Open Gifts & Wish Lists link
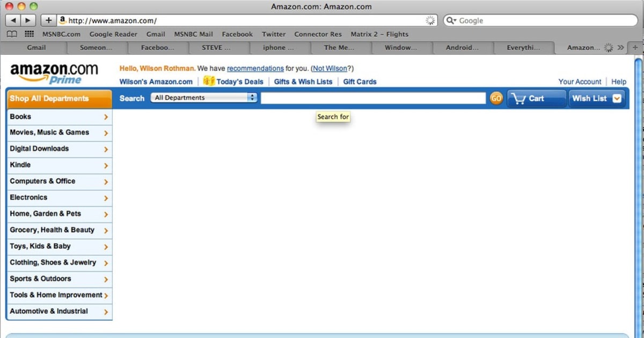The image size is (644, 338). tap(303, 82)
